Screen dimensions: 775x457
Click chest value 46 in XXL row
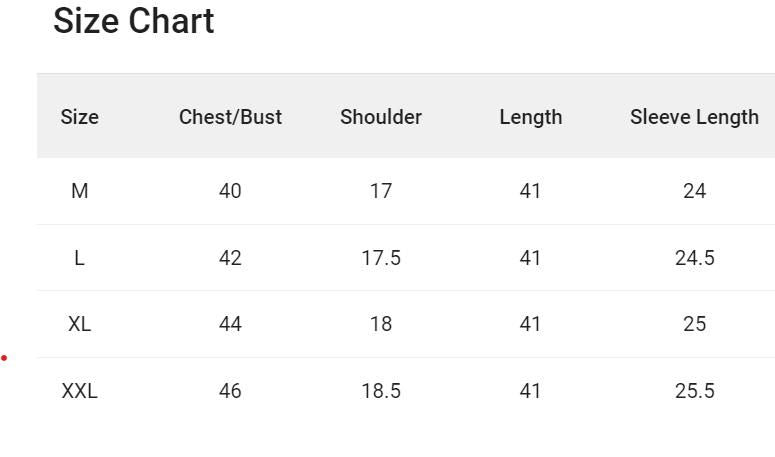pyautogui.click(x=230, y=391)
